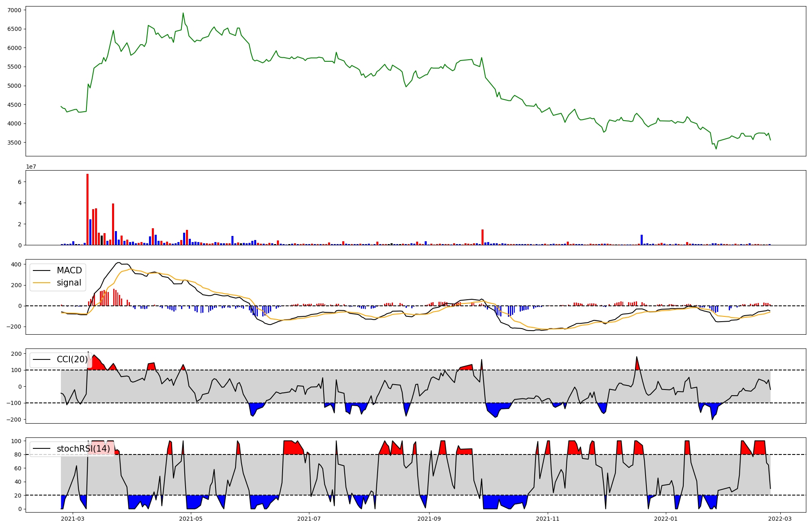Click black MACD line swatch in legend
Image resolution: width=812 pixels, height=528 pixels.
click(42, 270)
